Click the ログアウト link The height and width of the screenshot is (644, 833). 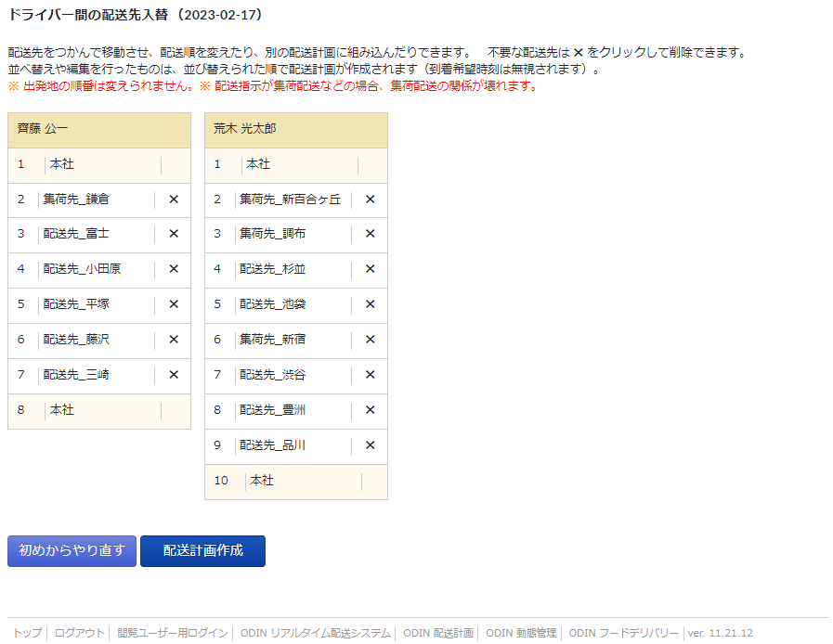coord(80,633)
